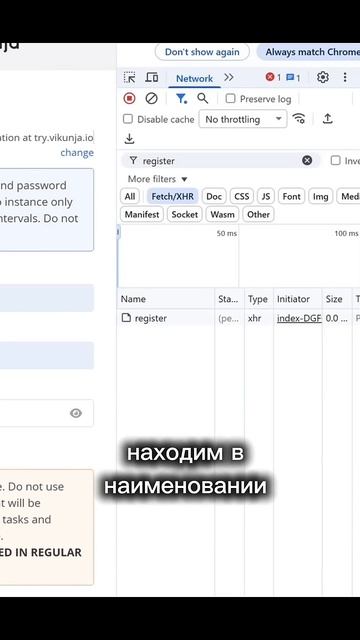Open the DevTools three-dot menu

coord(345,77)
